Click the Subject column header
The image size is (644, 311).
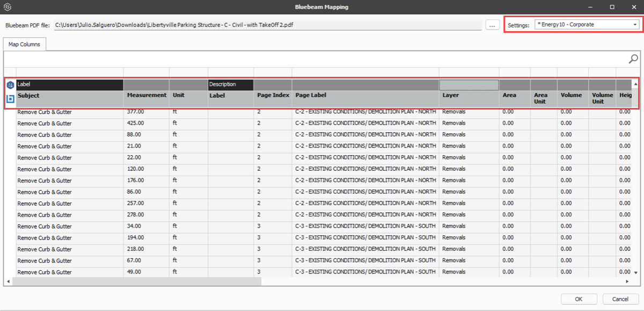(70, 96)
